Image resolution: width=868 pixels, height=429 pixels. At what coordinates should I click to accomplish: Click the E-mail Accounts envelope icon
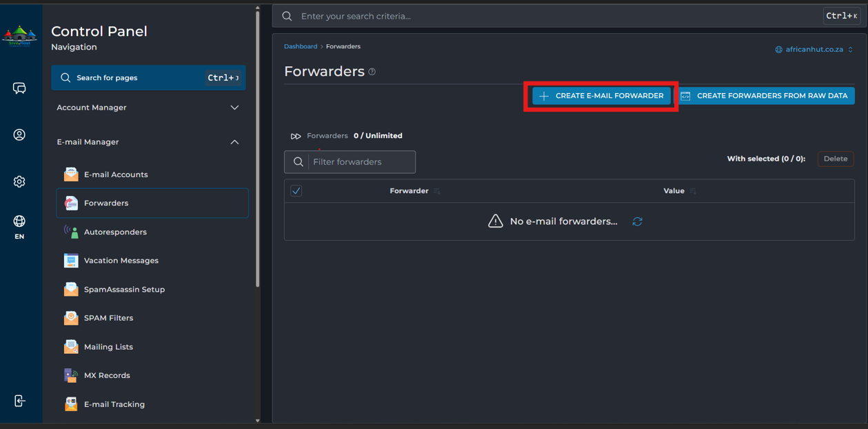(71, 174)
